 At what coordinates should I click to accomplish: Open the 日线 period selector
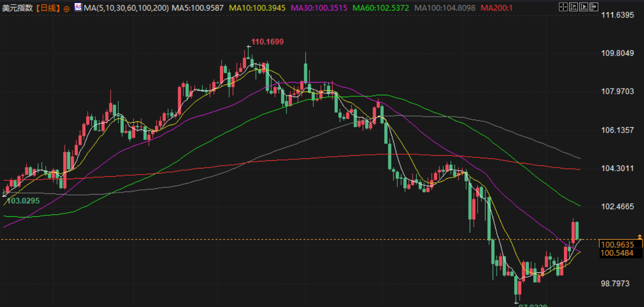coord(48,8)
